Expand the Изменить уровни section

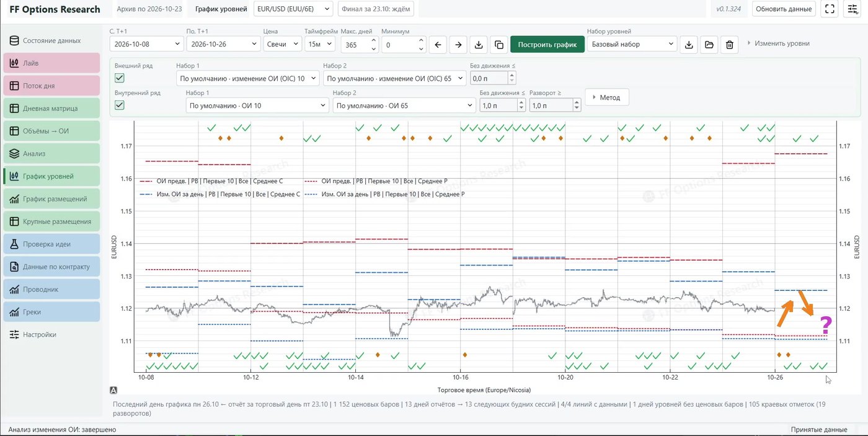click(x=778, y=43)
